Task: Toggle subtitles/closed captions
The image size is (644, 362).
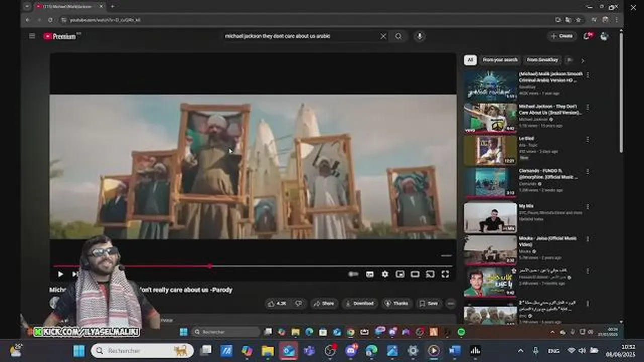Action: (x=370, y=274)
